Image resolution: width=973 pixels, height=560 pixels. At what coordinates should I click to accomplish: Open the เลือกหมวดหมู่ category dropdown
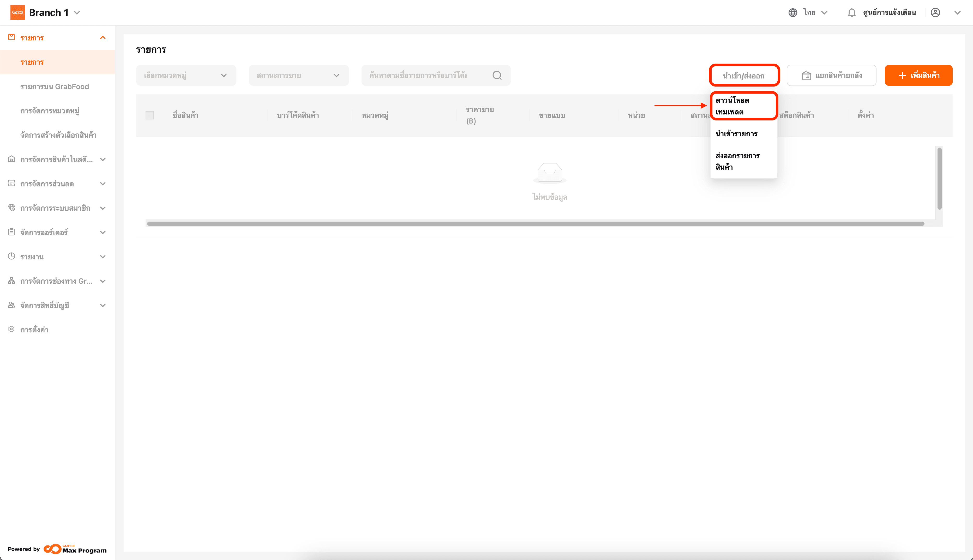coord(186,75)
